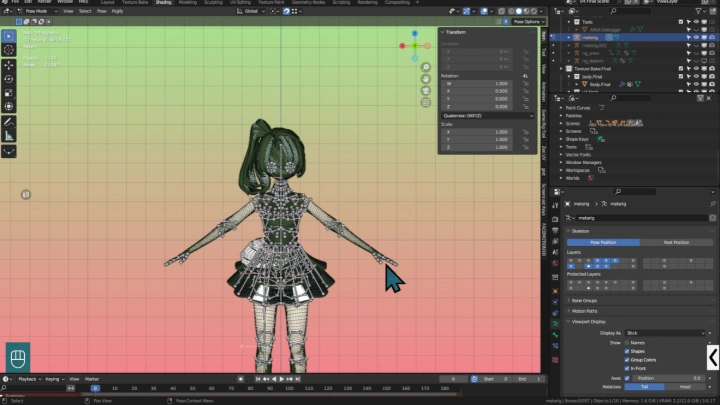Click the zoom magnifier viewport icon

(x=426, y=68)
